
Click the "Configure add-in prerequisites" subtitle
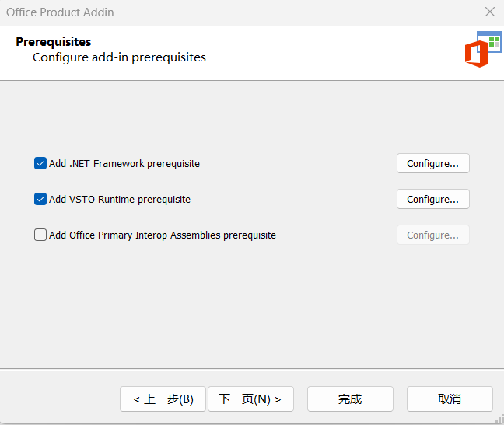(x=119, y=57)
